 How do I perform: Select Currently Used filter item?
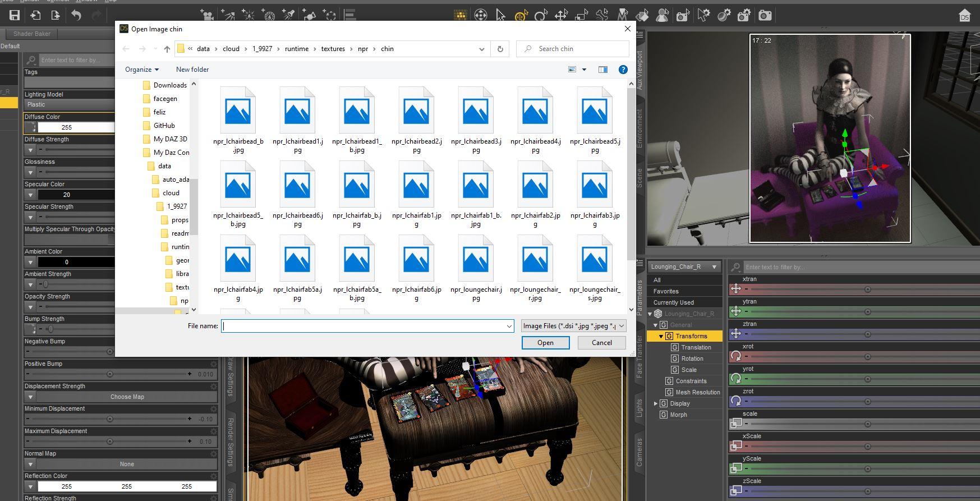(x=673, y=302)
